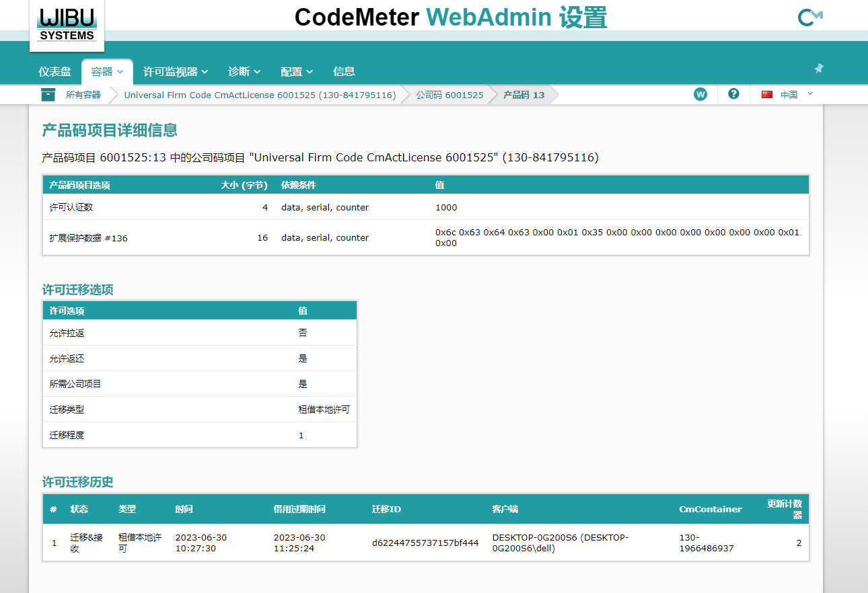Click the 允许返还 row

coord(199,358)
